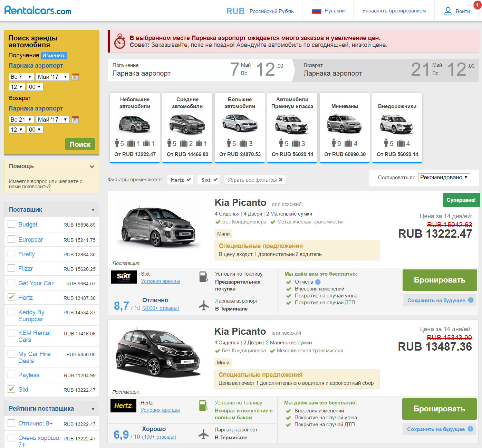Change currency RUB Российский Рубль

pos(260,11)
